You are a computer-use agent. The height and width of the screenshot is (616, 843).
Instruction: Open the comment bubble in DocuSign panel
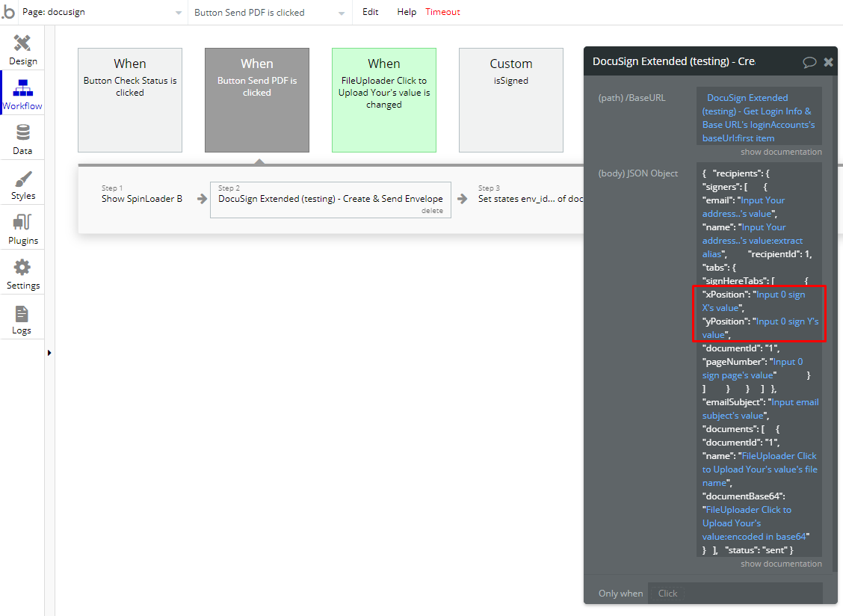tap(809, 62)
